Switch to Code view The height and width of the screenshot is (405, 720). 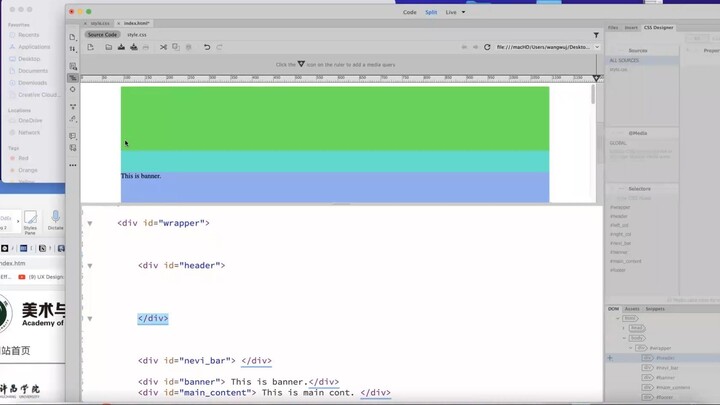(x=410, y=12)
